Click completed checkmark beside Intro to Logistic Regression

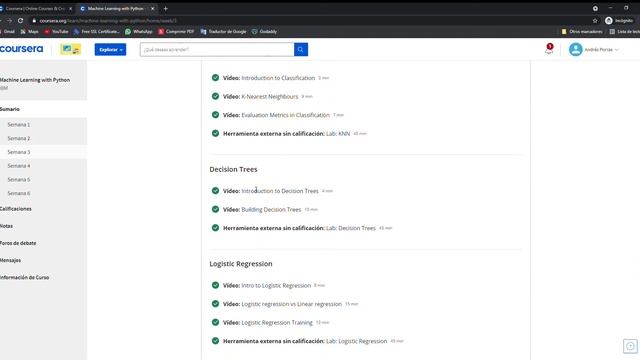(215, 285)
